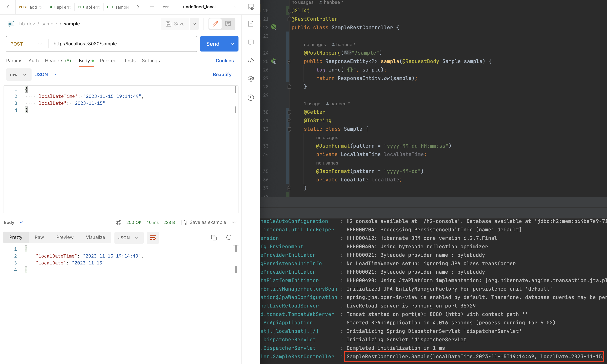Expand the undefined_local environment selector

(x=235, y=7)
